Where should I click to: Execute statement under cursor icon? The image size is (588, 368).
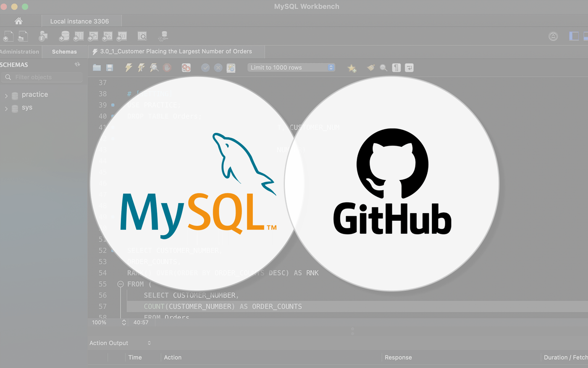pyautogui.click(x=141, y=67)
